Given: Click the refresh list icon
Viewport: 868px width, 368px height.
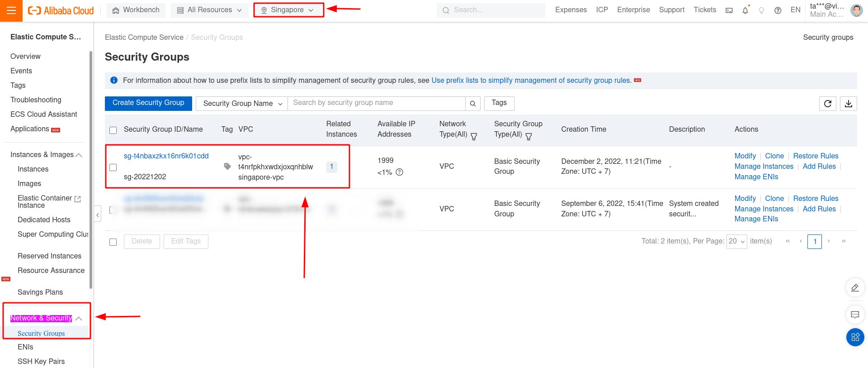Looking at the screenshot, I should coord(827,104).
